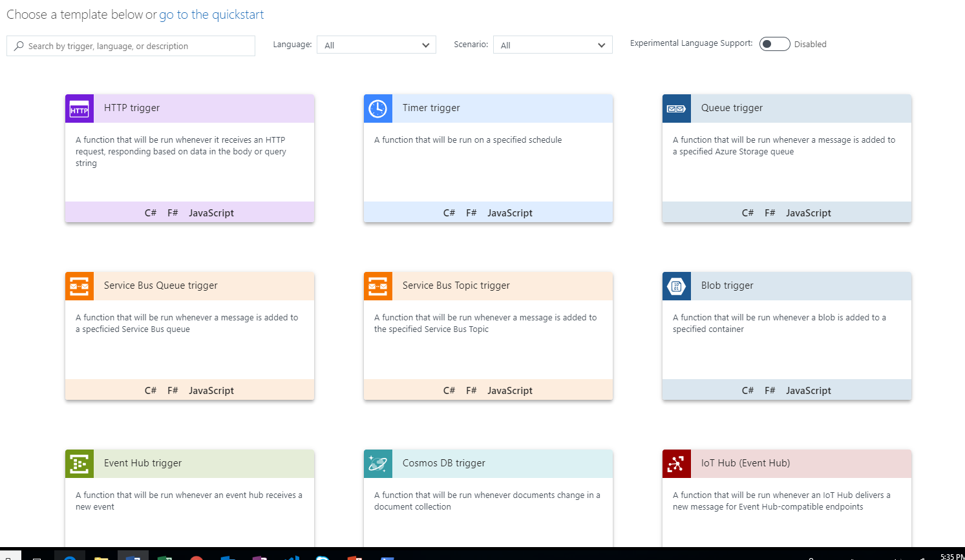Open the Scenario dropdown

[x=553, y=45]
